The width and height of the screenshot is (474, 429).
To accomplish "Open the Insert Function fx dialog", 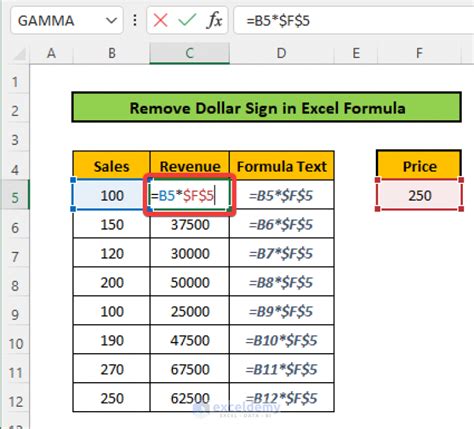I will point(214,21).
